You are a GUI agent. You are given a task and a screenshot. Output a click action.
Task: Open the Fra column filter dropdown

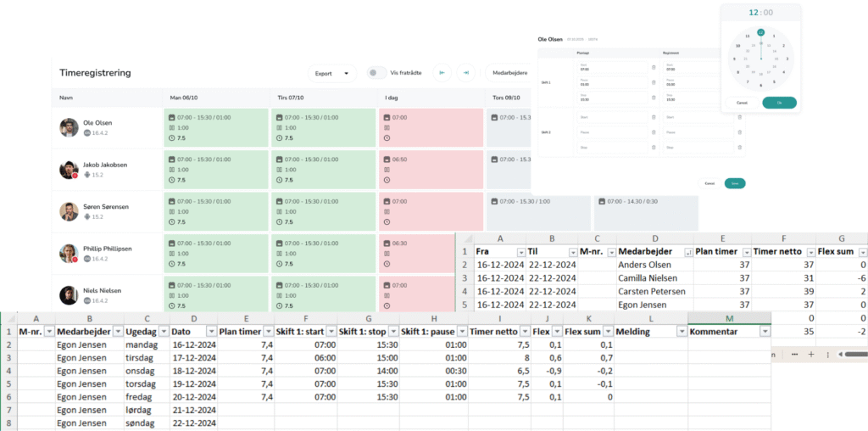(x=517, y=252)
